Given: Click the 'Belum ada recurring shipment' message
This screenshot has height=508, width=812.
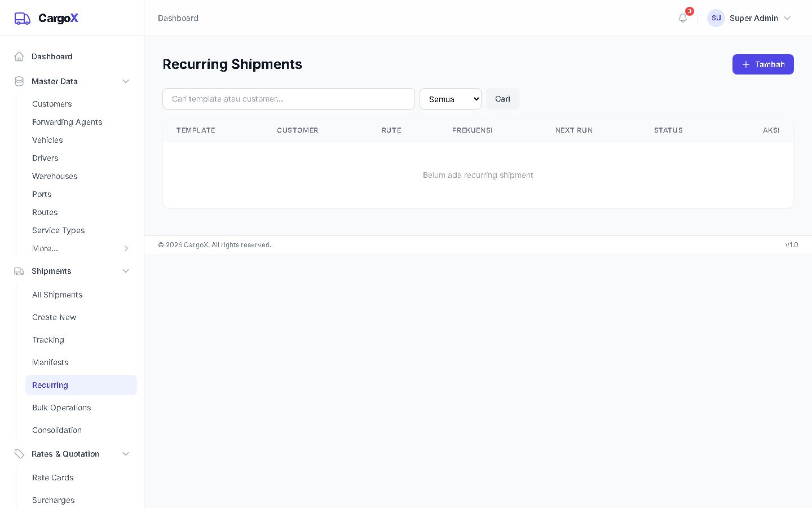Looking at the screenshot, I should point(478,175).
